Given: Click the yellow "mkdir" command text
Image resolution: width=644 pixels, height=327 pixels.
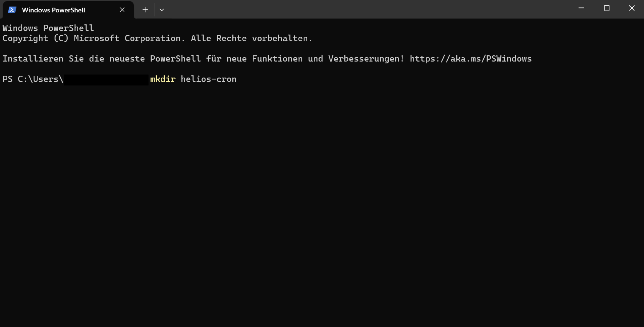Looking at the screenshot, I should 163,79.
